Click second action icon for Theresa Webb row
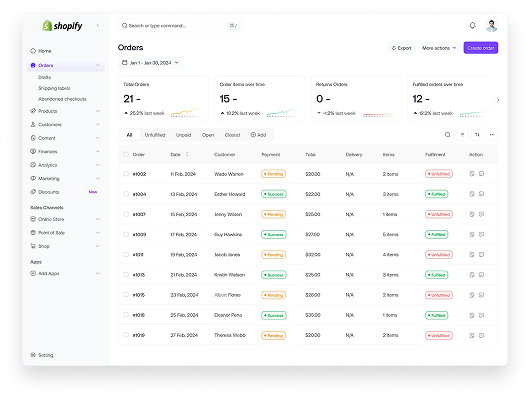This screenshot has height=399, width=530. (x=481, y=335)
